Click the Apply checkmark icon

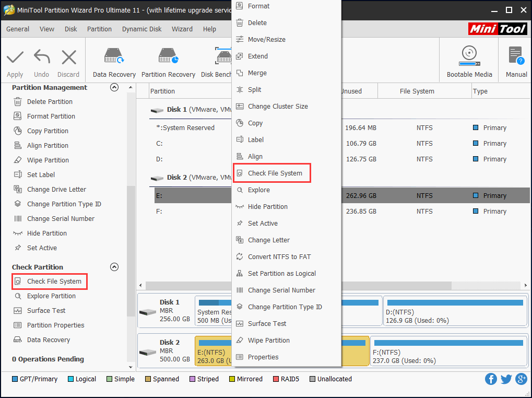pyautogui.click(x=15, y=57)
